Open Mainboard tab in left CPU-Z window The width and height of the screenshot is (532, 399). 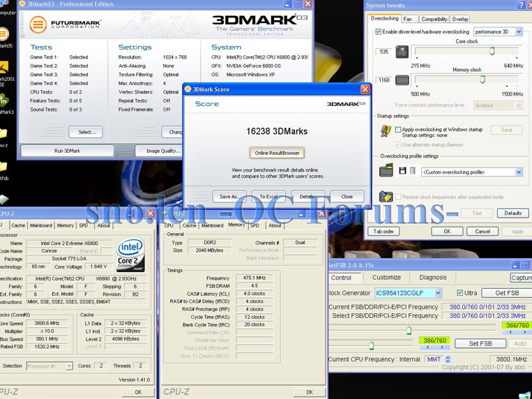pos(41,225)
